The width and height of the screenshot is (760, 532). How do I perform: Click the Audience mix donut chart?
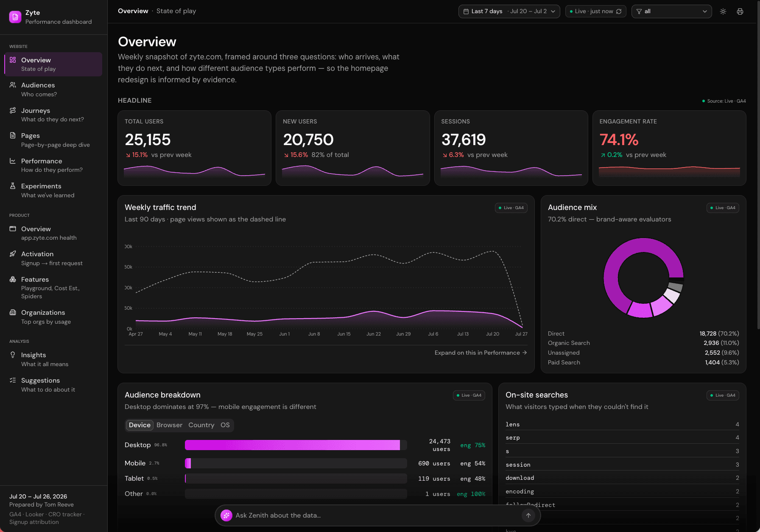point(643,277)
